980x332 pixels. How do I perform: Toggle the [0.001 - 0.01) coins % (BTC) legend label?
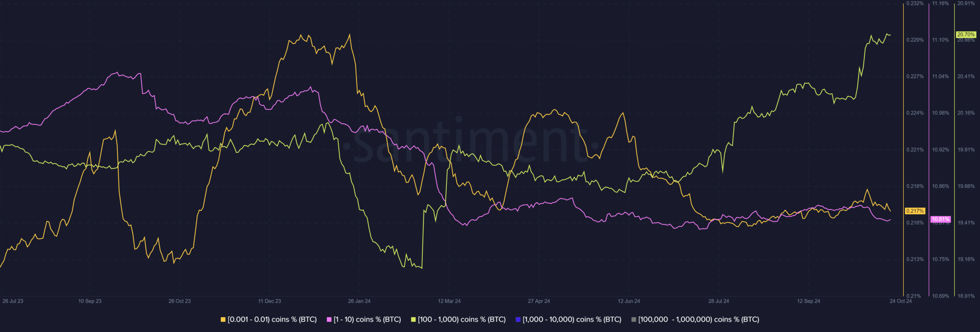pyautogui.click(x=272, y=319)
